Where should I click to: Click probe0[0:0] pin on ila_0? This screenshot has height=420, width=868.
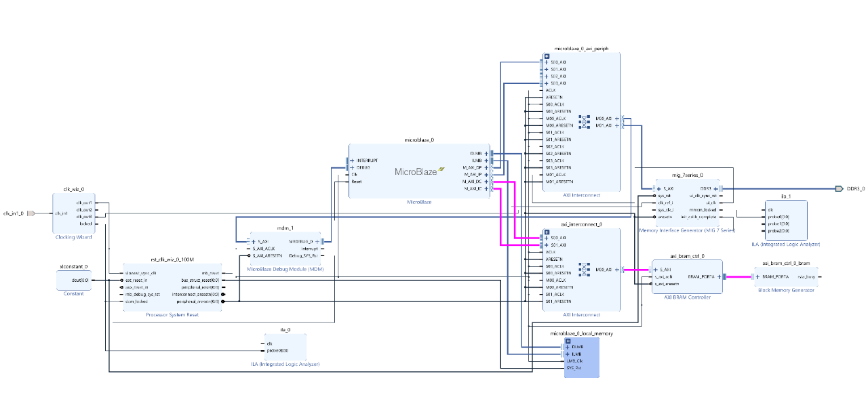pos(278,351)
